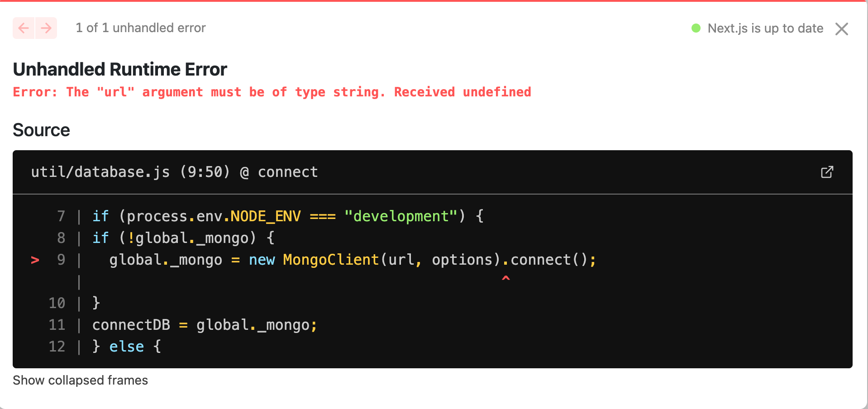The height and width of the screenshot is (409, 868).
Task: Click the red line 9 error marker
Action: click(x=35, y=260)
